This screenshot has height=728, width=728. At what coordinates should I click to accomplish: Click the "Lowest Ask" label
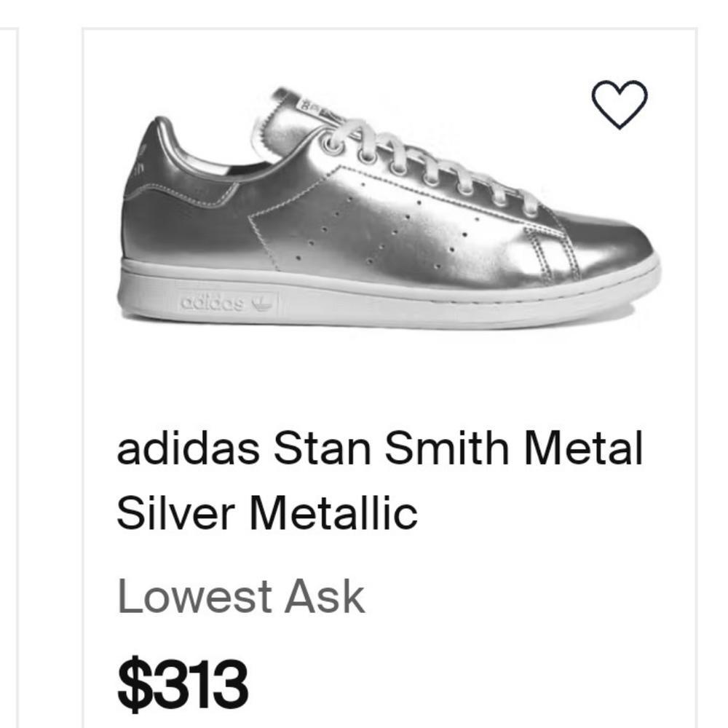tap(240, 597)
